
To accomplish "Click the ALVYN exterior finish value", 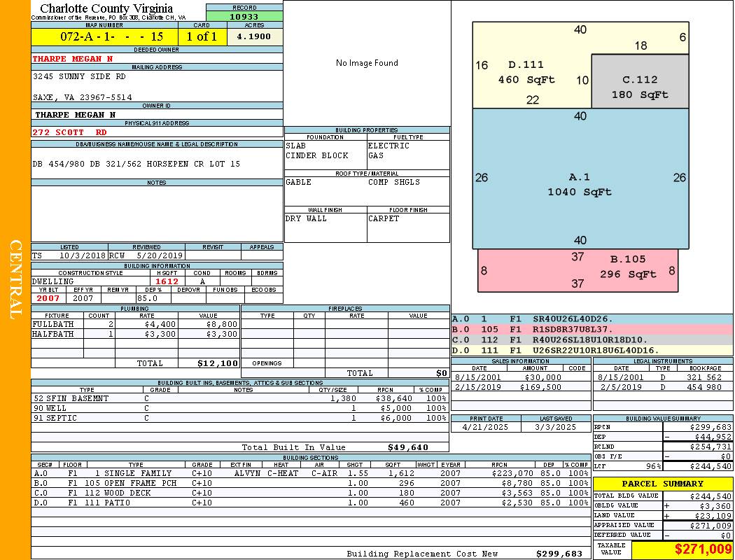I will pyautogui.click(x=248, y=473).
